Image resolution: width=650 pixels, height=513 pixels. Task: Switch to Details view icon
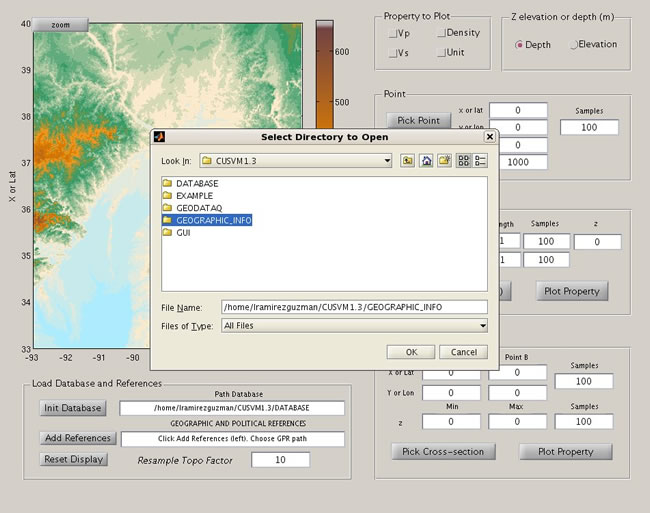480,160
